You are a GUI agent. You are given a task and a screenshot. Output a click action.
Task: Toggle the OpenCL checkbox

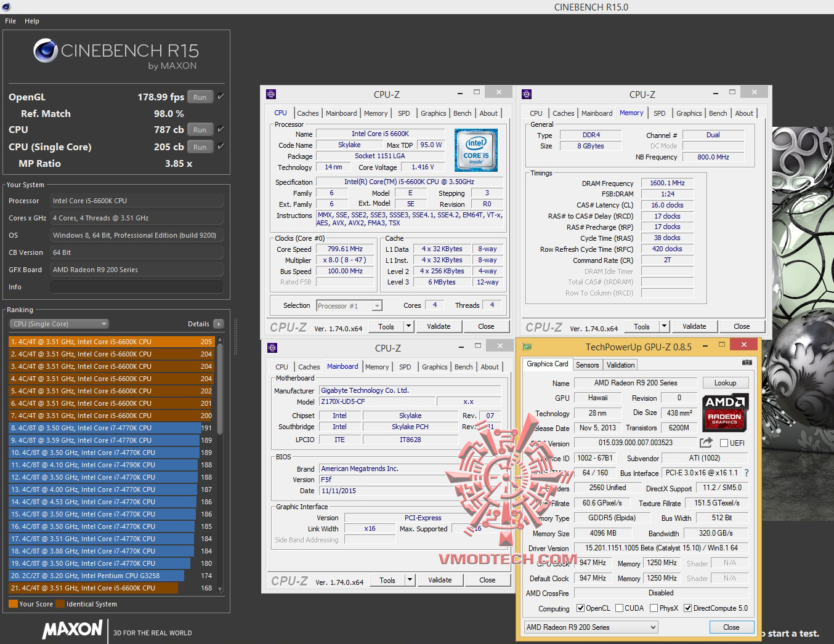[x=580, y=608]
